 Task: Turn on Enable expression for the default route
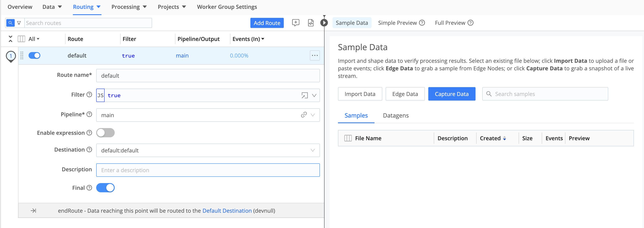105,133
